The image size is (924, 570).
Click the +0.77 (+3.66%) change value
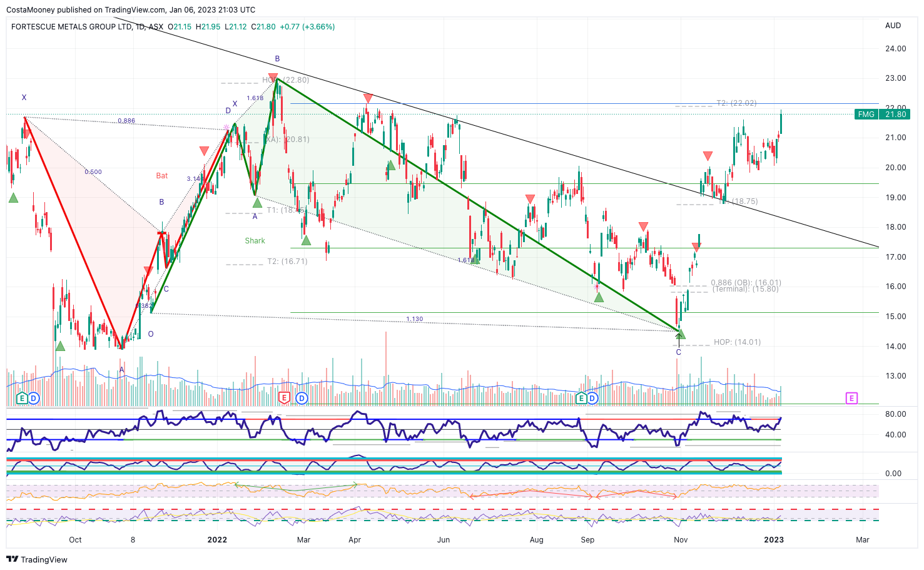click(x=307, y=27)
